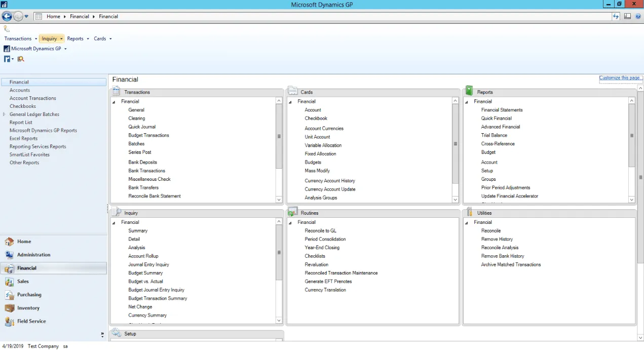This screenshot has height=350, width=644.
Task: Toggle the layout view icon near Help
Action: (627, 16)
